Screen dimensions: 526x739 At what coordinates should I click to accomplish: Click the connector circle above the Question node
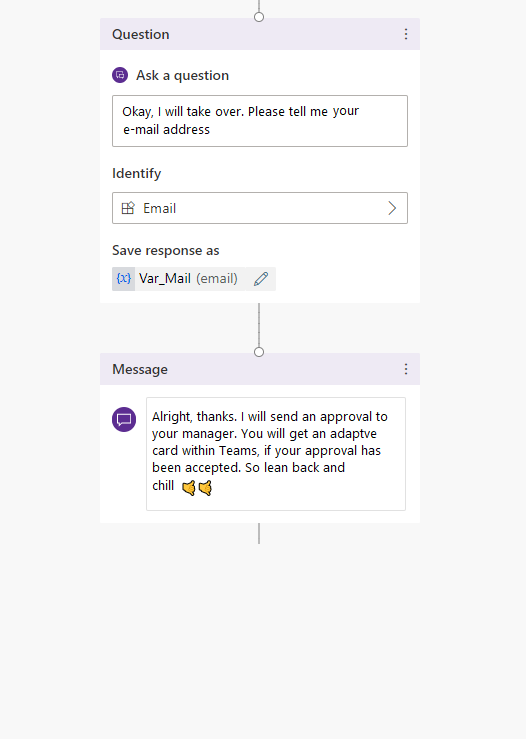[259, 17]
